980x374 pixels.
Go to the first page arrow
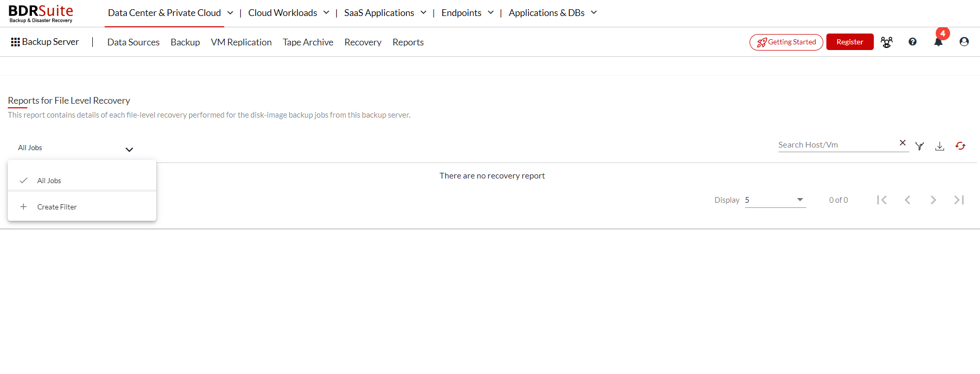click(882, 200)
